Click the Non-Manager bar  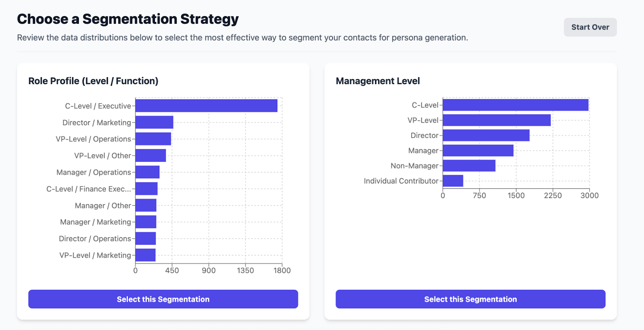[x=469, y=166]
